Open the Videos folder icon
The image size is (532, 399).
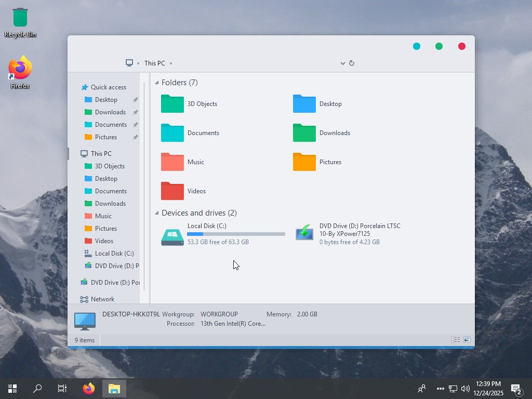click(x=172, y=191)
